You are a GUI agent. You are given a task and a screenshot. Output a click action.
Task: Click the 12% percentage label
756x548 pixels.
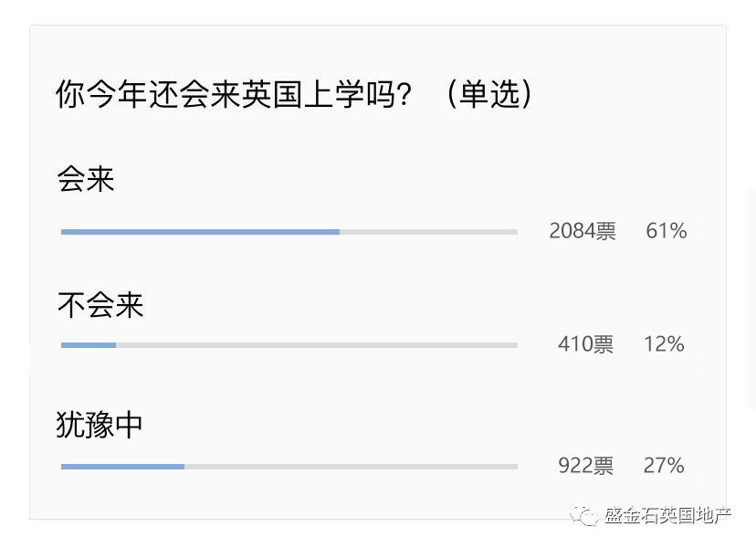pos(664,344)
